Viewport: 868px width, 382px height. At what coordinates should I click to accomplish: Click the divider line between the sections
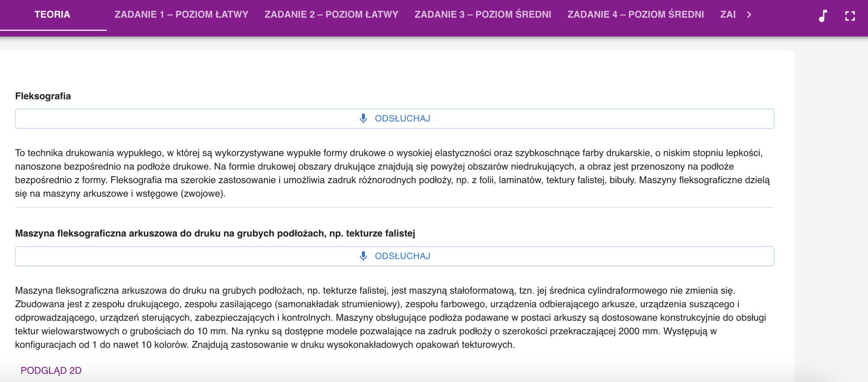pos(394,208)
